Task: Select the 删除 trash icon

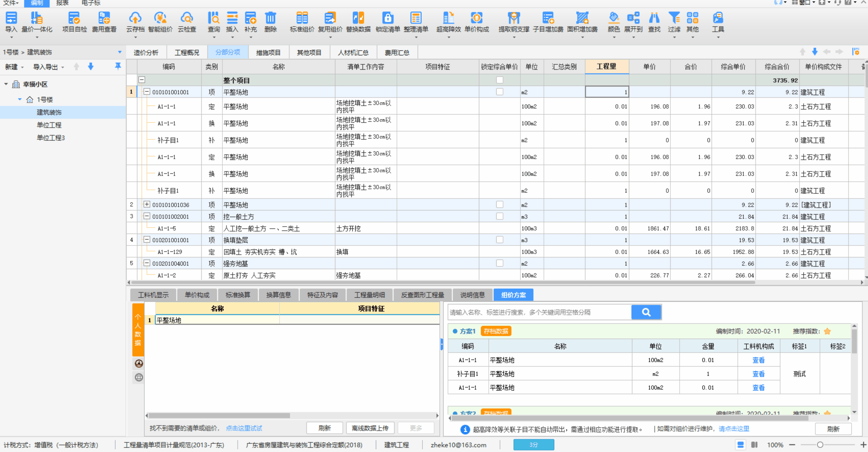Action: tap(270, 18)
